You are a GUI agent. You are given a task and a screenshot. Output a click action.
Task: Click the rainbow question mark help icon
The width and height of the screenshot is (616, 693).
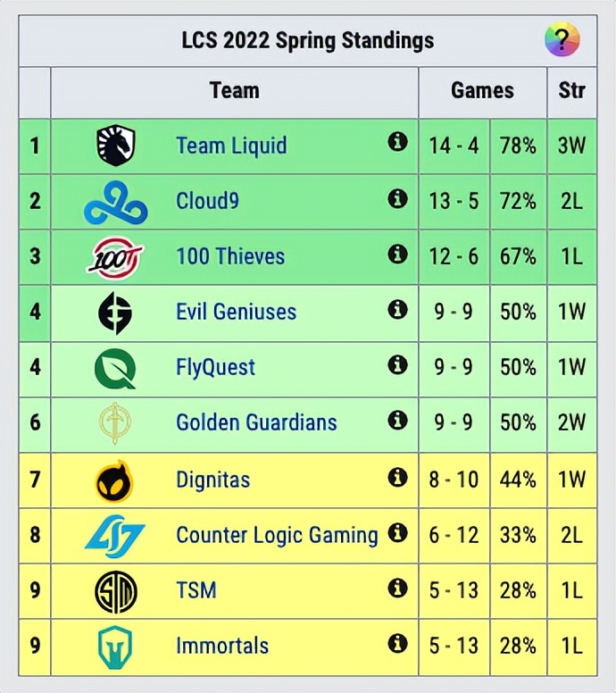coord(562,39)
